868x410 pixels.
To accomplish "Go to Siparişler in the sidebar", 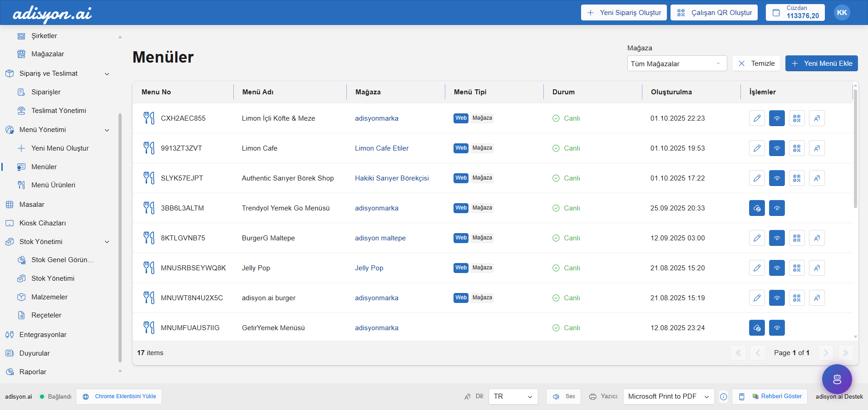I will 46,92.
